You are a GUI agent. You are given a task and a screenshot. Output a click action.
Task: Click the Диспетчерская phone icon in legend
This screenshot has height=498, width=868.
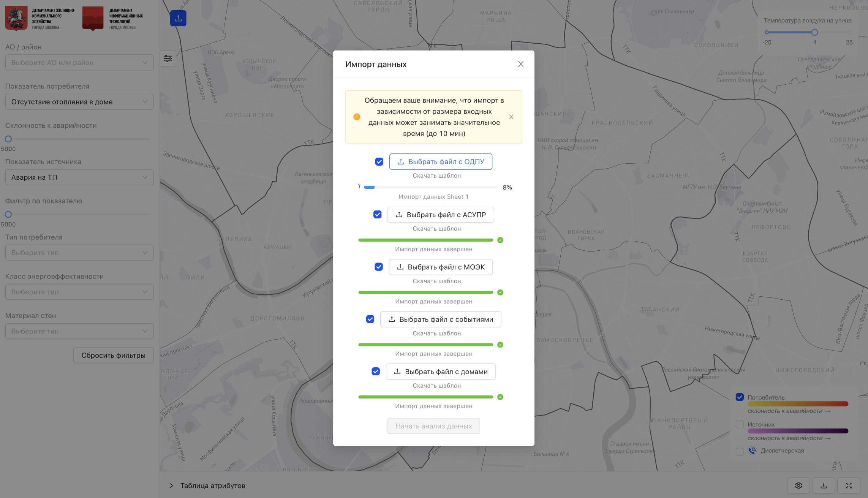click(752, 451)
